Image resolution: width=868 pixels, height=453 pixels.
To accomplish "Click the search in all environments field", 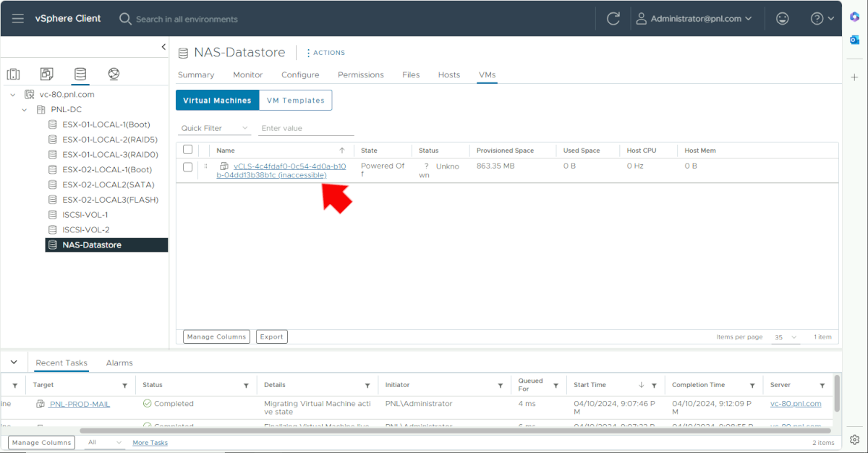I will 187,19.
